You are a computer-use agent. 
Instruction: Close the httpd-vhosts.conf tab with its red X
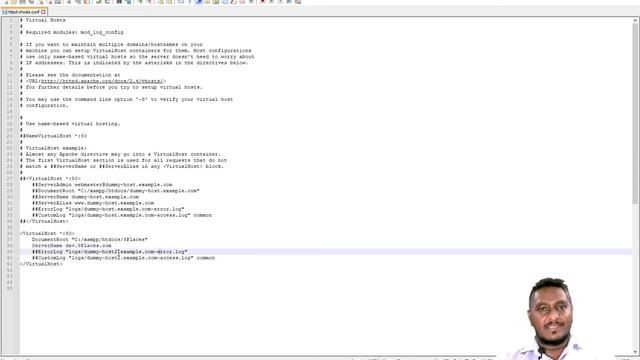44,12
